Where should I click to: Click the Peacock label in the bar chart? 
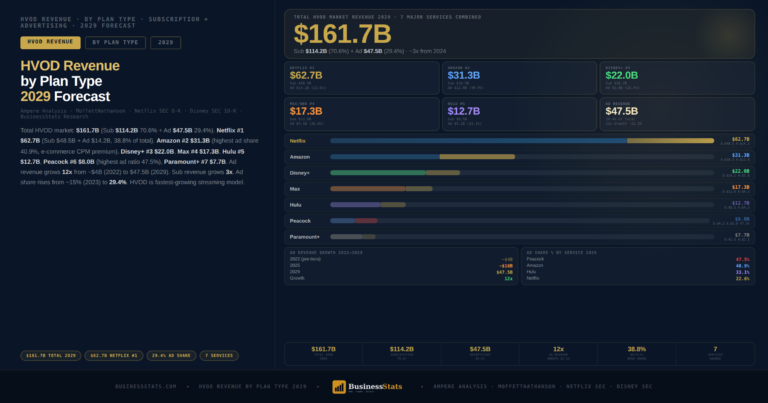[300, 221]
